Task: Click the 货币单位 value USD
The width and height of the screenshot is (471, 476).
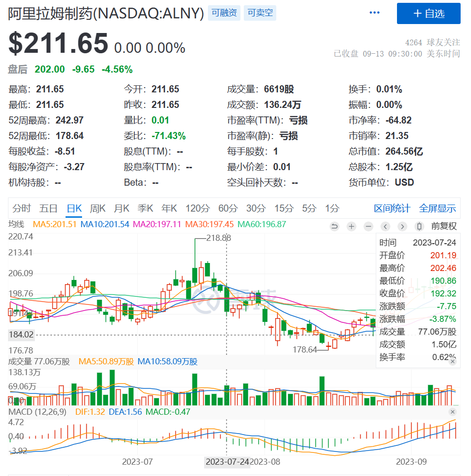Action: (404, 182)
